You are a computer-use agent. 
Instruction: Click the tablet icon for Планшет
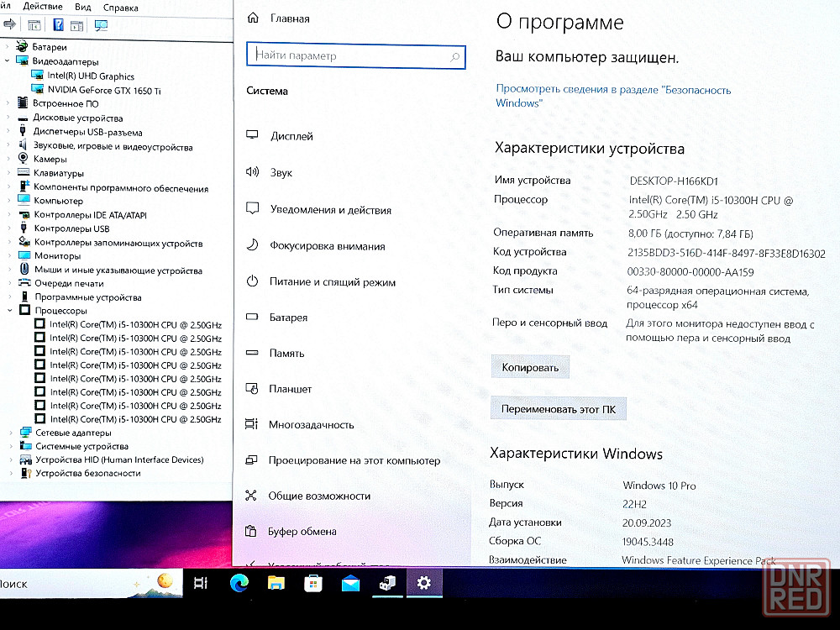coord(252,388)
